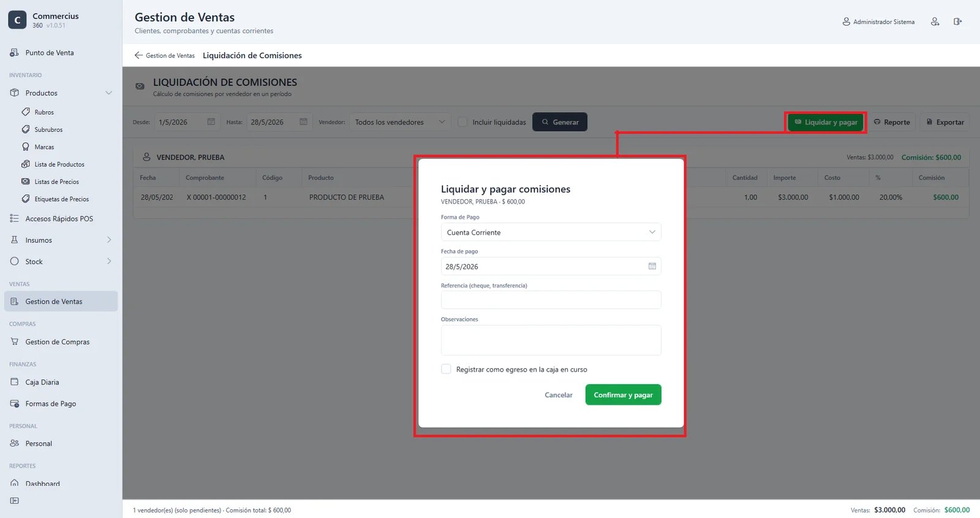Viewport: 980px width, 518px height.
Task: Click the Insumos flask icon
Action: click(x=15, y=240)
